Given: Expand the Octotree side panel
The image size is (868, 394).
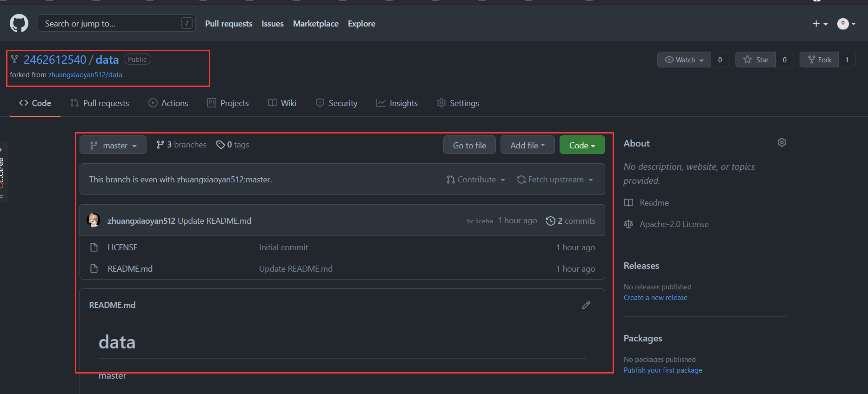Looking at the screenshot, I should pyautogui.click(x=3, y=171).
